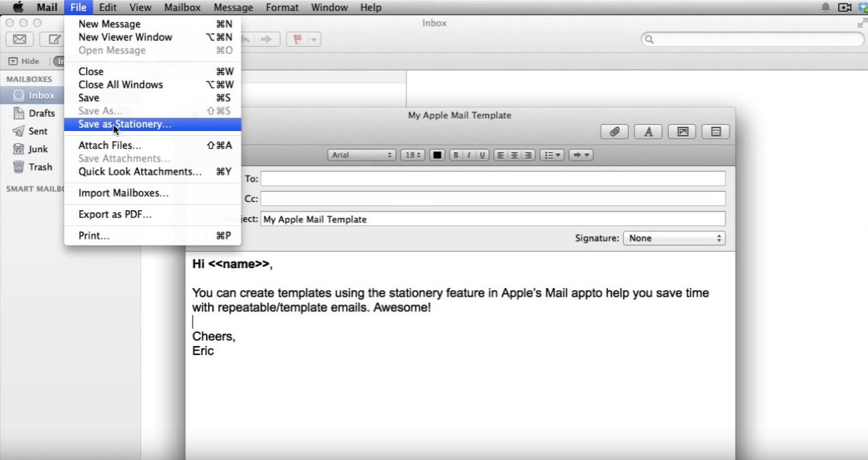Viewport: 868px width, 460px height.
Task: Open the Mailbox menu
Action: click(x=182, y=8)
